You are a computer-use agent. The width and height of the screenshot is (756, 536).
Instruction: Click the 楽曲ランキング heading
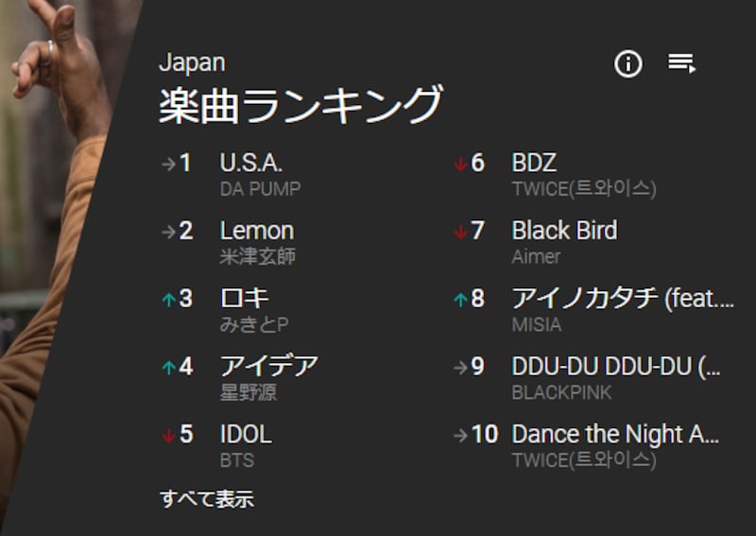tap(301, 105)
